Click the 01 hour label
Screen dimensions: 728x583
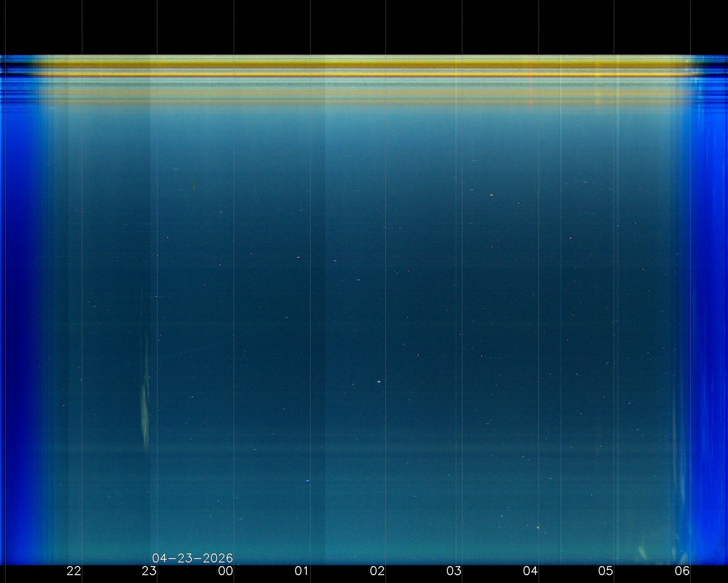tap(302, 570)
